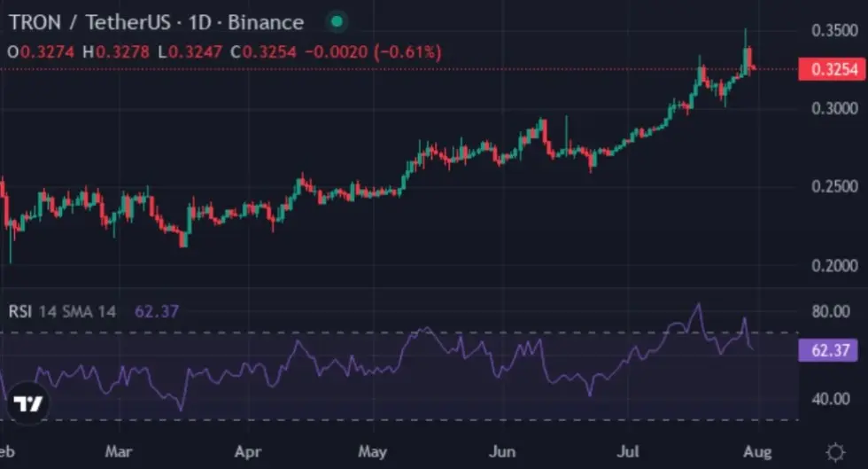Image resolution: width=868 pixels, height=469 pixels.
Task: Open chart settings gear icon
Action: pyautogui.click(x=835, y=452)
